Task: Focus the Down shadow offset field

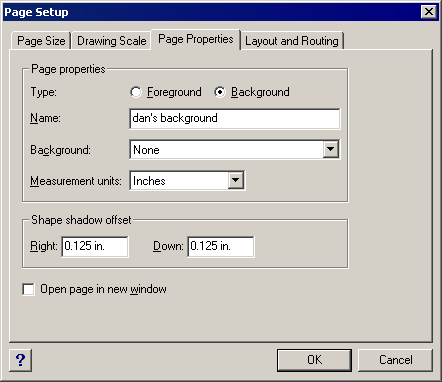Action: [x=221, y=247]
